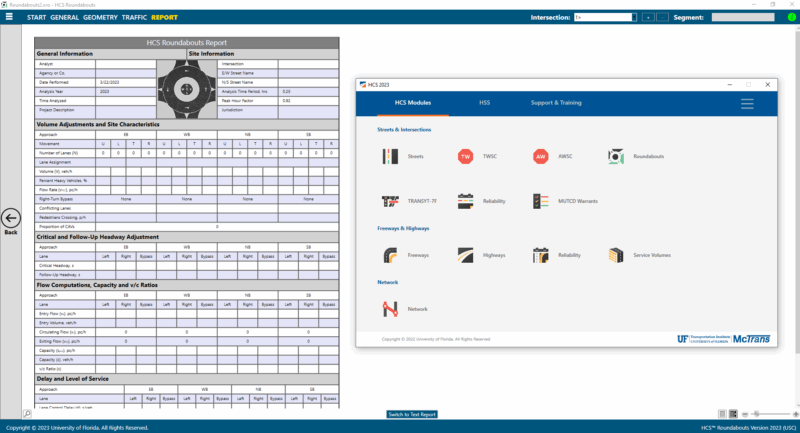Open the Highways module
800x433 pixels.
coord(465,255)
